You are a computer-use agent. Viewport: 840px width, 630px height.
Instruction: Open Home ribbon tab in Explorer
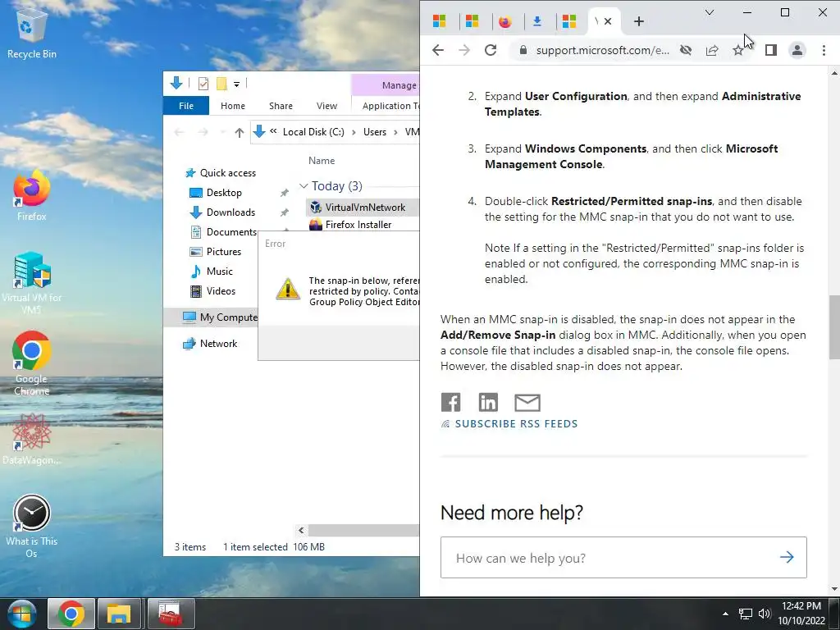click(232, 106)
